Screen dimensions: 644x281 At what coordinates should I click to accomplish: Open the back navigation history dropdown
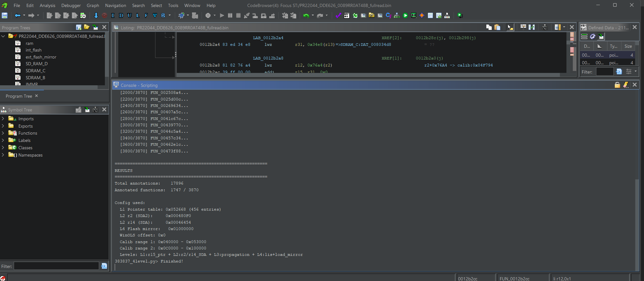pos(24,15)
